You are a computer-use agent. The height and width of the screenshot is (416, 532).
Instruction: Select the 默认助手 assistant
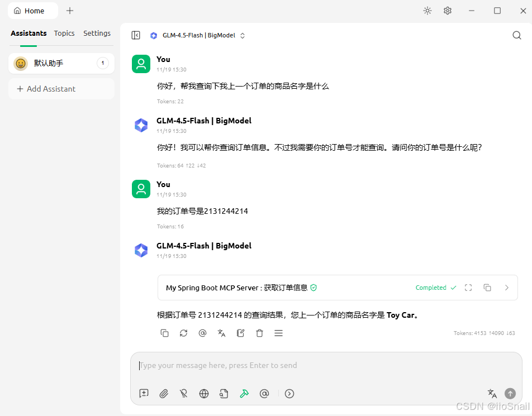coord(61,63)
